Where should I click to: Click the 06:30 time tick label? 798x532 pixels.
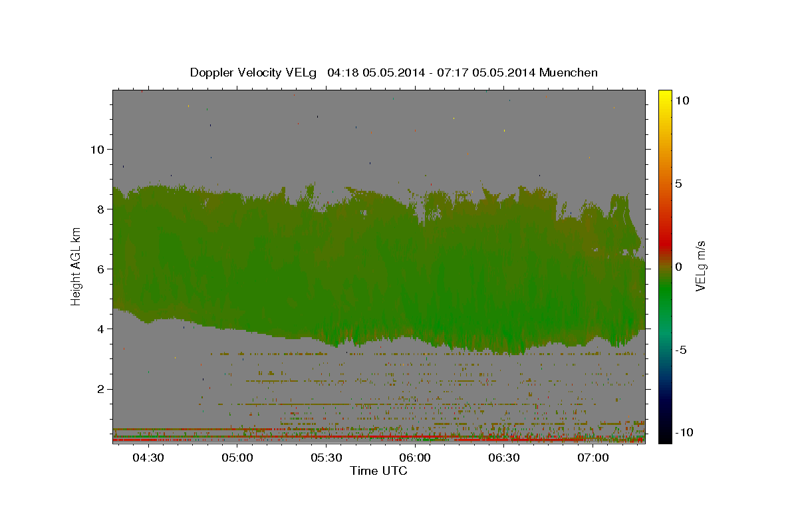[x=504, y=458]
